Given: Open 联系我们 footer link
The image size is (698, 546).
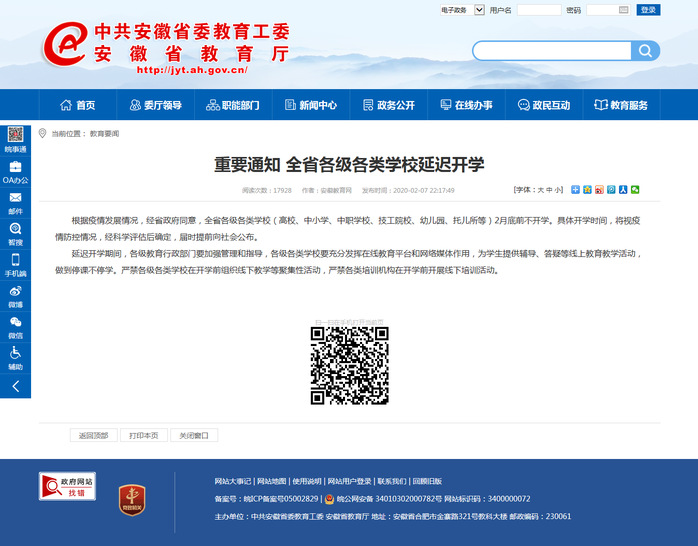Looking at the screenshot, I should point(392,481).
